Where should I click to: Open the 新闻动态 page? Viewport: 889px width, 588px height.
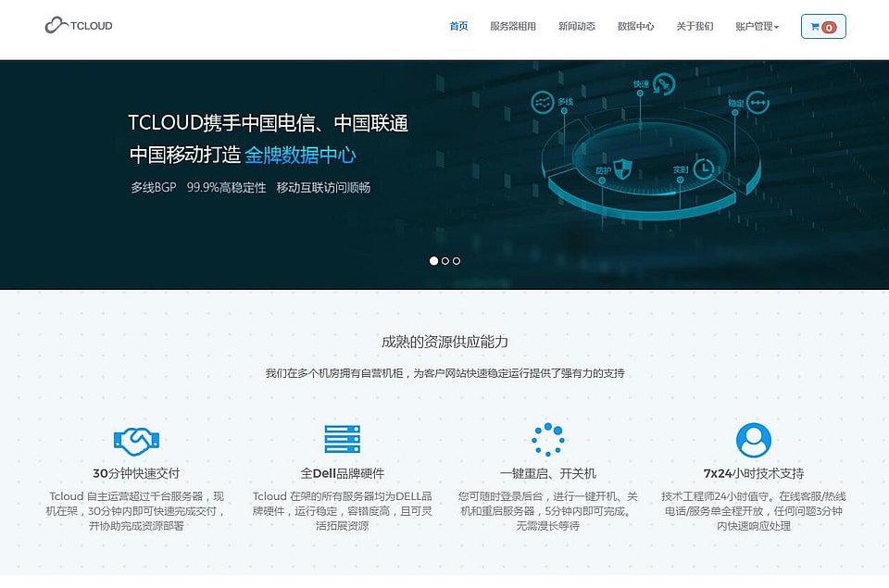click(x=576, y=27)
